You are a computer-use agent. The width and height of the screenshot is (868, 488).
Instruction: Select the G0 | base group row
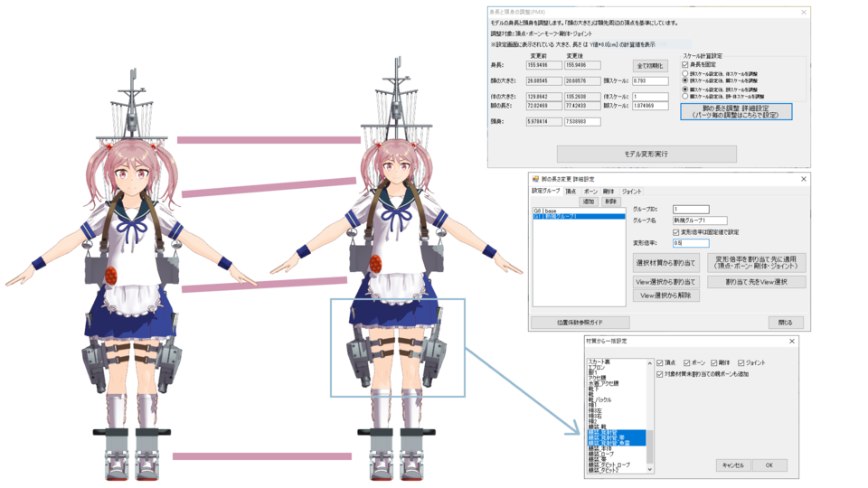point(579,211)
